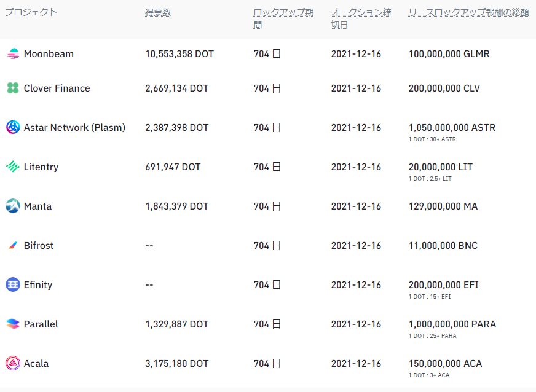Click the プロジェクト column header

tap(31, 12)
